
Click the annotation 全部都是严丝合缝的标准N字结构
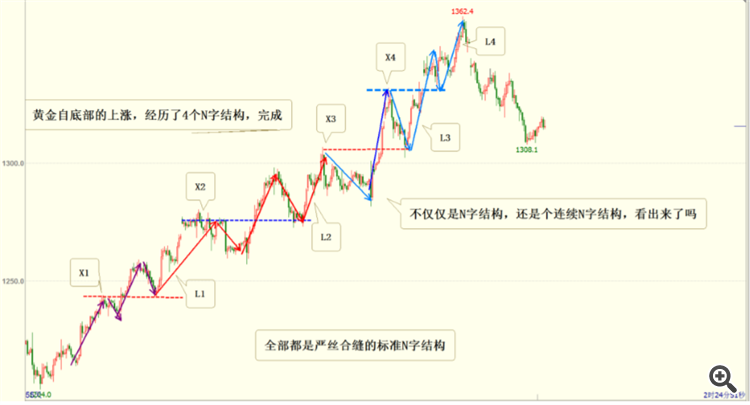point(355,345)
